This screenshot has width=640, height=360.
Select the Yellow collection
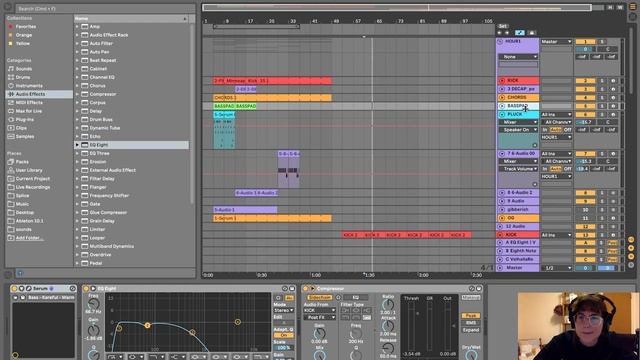coord(22,43)
